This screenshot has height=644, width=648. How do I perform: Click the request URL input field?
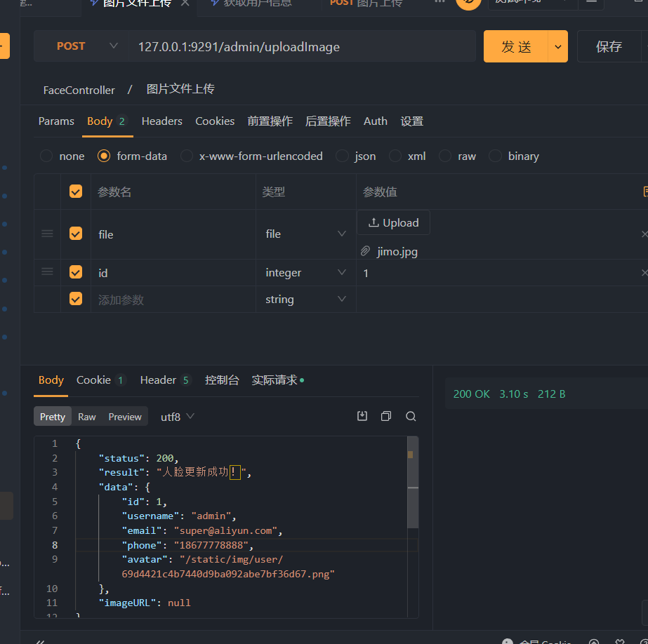tap(302, 46)
